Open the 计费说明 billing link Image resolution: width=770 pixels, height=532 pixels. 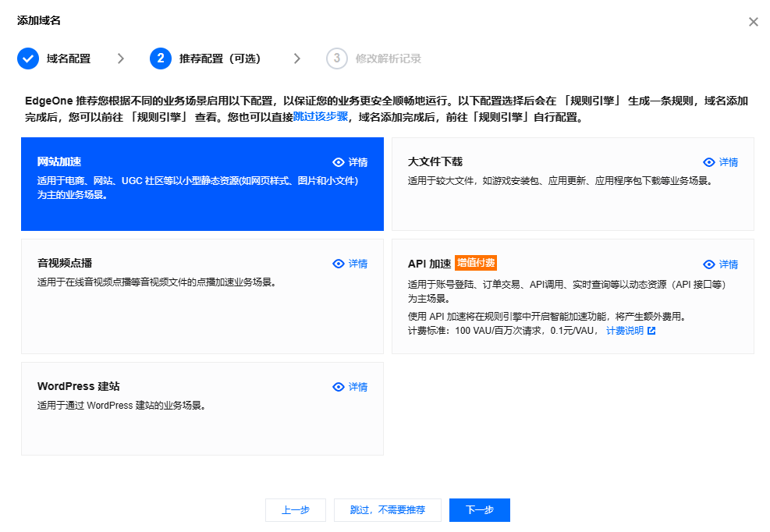(625, 331)
